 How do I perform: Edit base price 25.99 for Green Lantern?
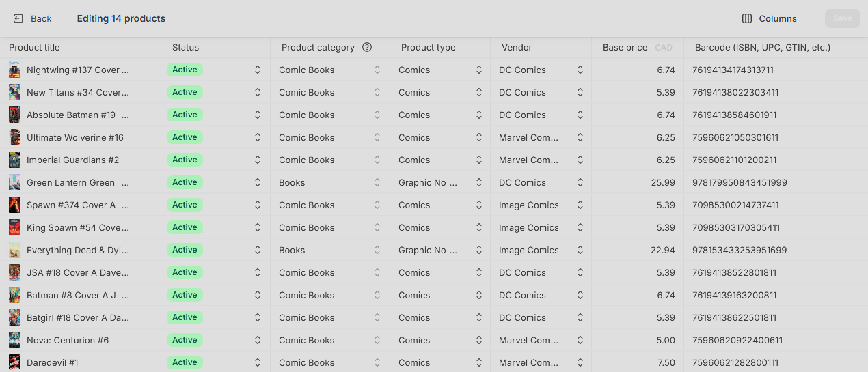tap(638, 182)
